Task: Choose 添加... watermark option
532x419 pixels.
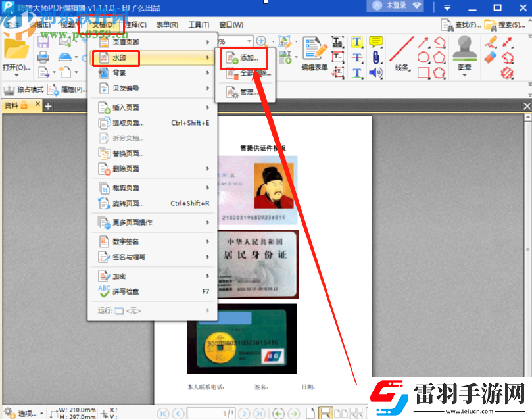Action: [x=245, y=58]
